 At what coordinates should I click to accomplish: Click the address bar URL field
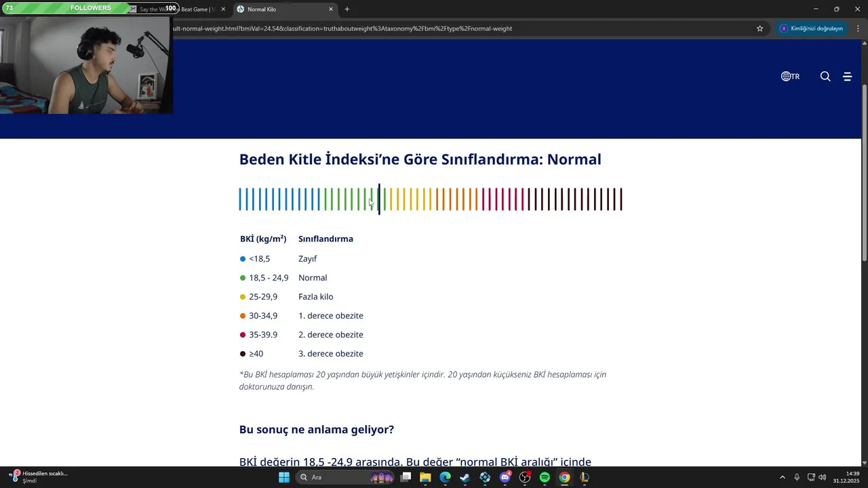point(461,28)
